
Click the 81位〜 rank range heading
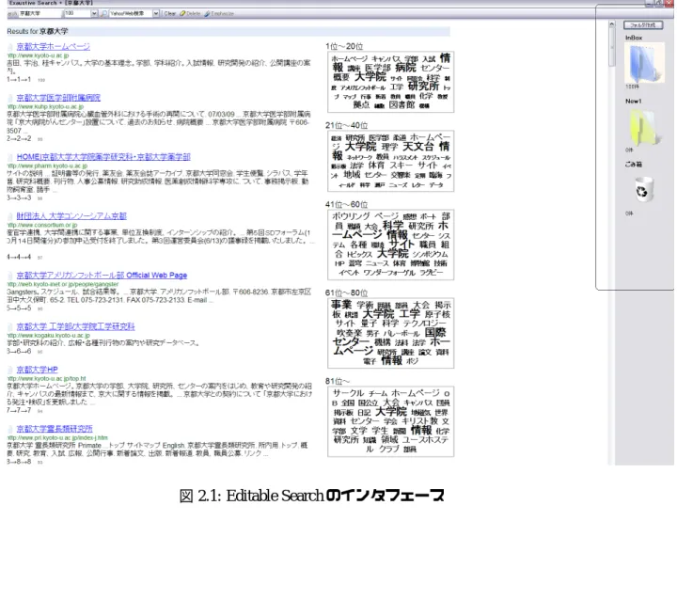coord(338,381)
